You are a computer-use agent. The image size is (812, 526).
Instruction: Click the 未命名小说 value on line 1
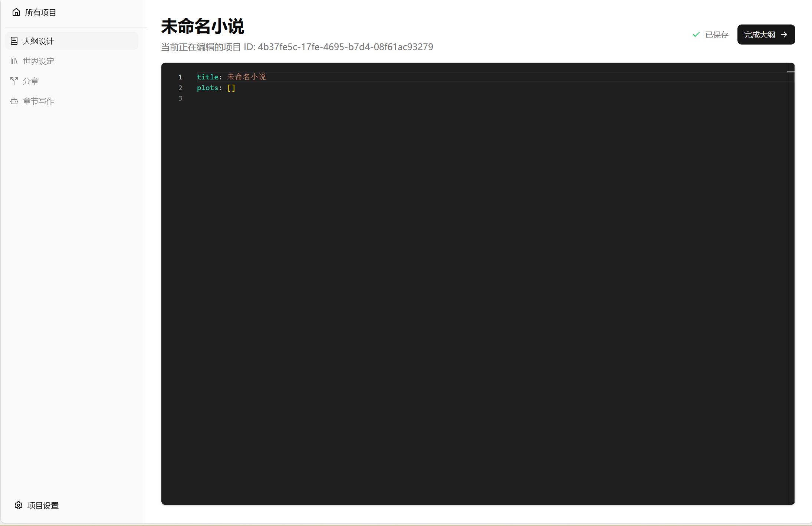tap(246, 77)
